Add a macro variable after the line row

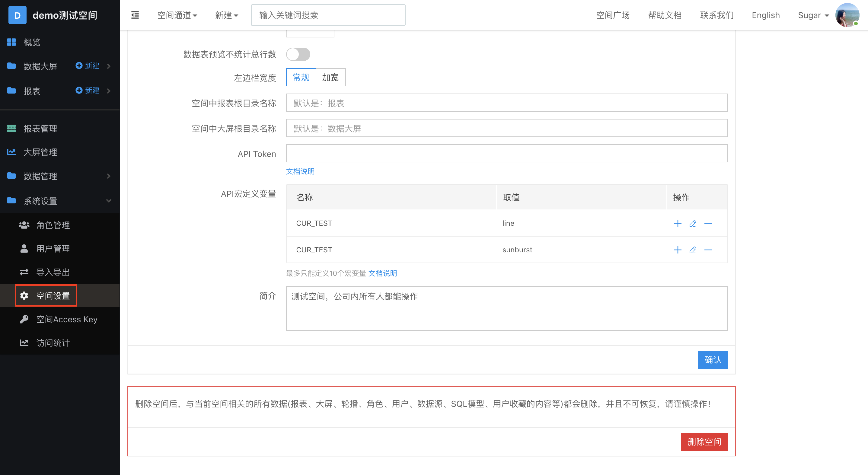coord(678,223)
